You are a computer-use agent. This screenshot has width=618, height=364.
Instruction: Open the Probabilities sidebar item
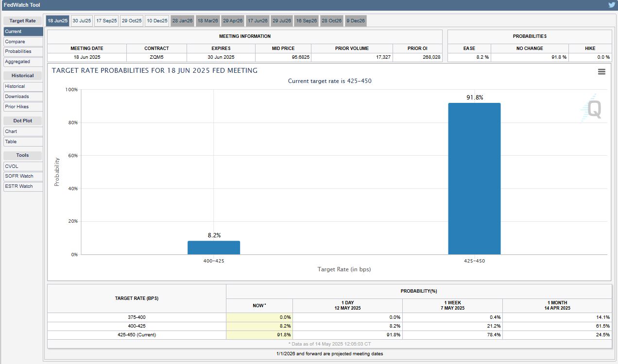tap(23, 51)
